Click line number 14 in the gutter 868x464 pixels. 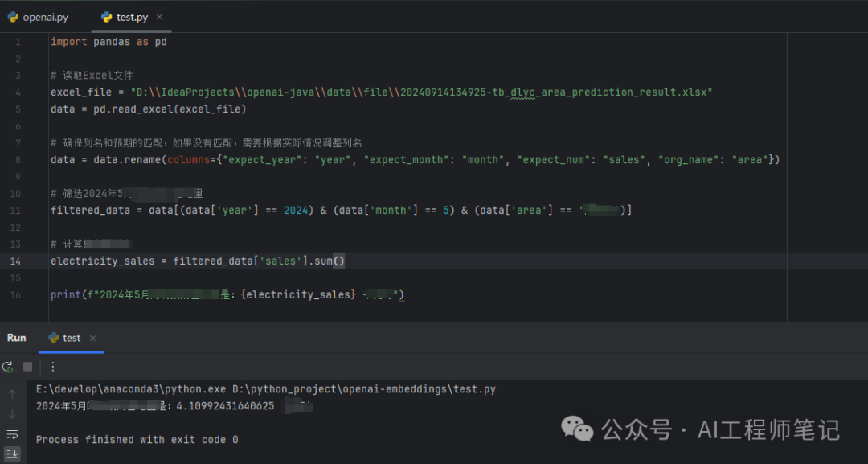coord(16,261)
